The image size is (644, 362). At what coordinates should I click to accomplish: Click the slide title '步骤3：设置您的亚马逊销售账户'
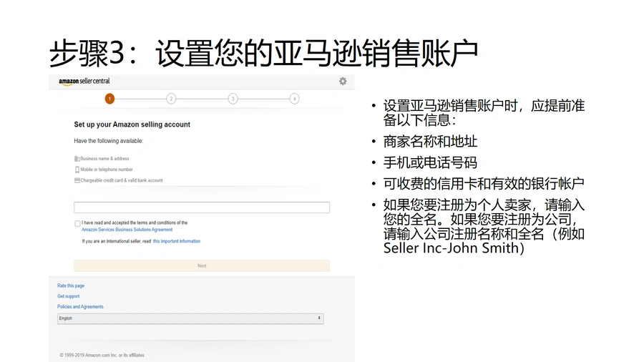[263, 53]
